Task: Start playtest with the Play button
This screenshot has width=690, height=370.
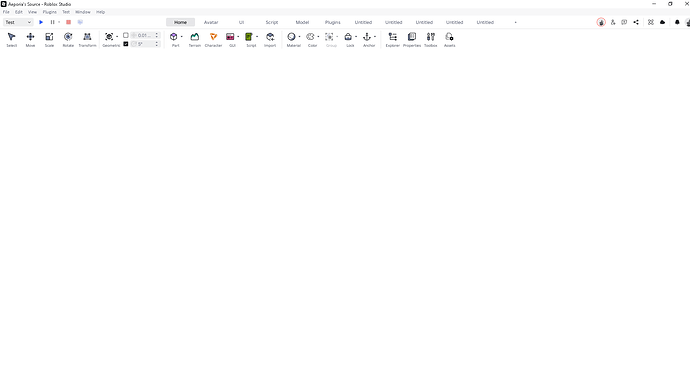Action: click(x=41, y=22)
